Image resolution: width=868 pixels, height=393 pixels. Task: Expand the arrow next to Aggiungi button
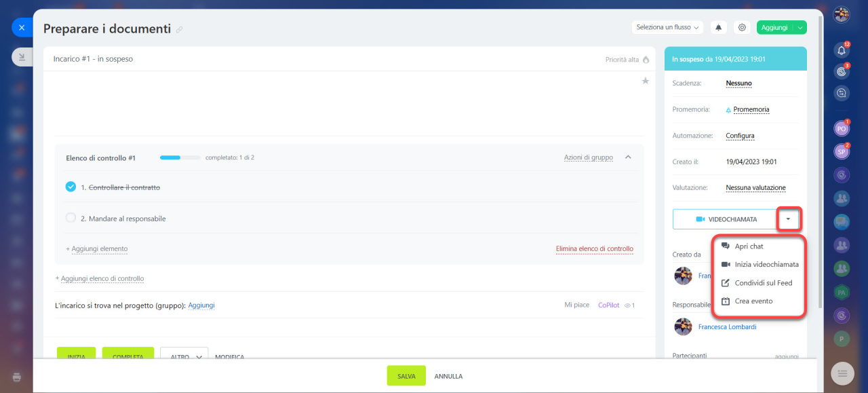pos(800,27)
